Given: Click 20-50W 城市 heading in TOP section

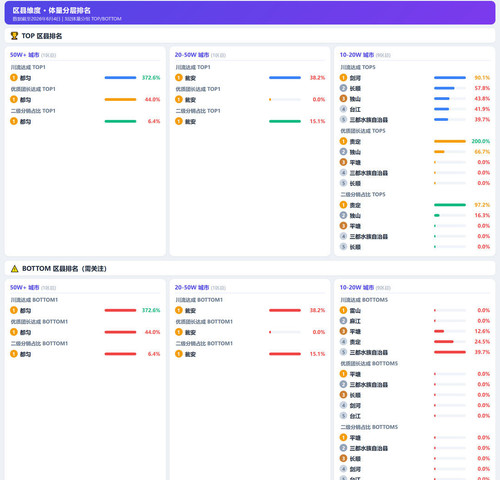Looking at the screenshot, I should click(192, 55).
